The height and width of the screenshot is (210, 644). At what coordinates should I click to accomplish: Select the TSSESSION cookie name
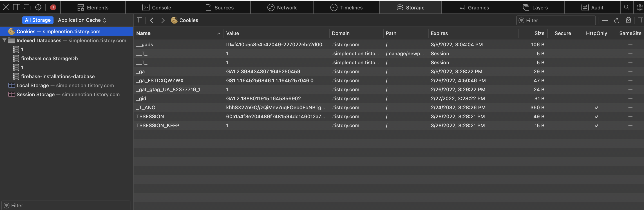tap(150, 116)
